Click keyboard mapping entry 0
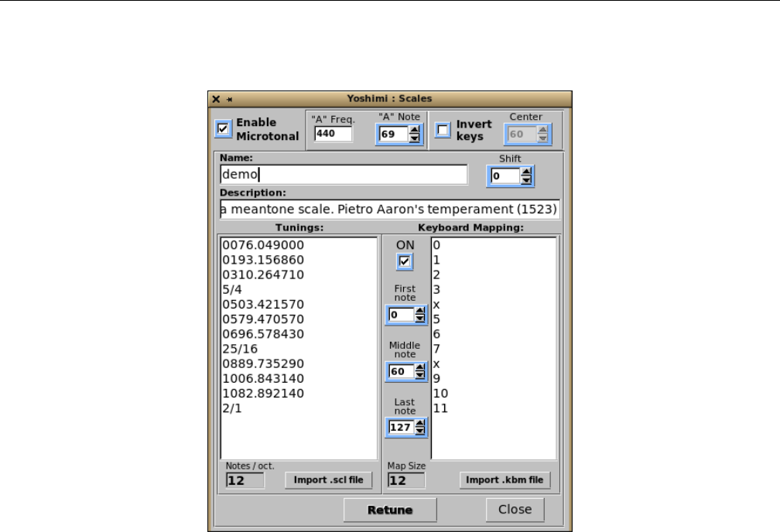The width and height of the screenshot is (780, 532). tap(436, 245)
